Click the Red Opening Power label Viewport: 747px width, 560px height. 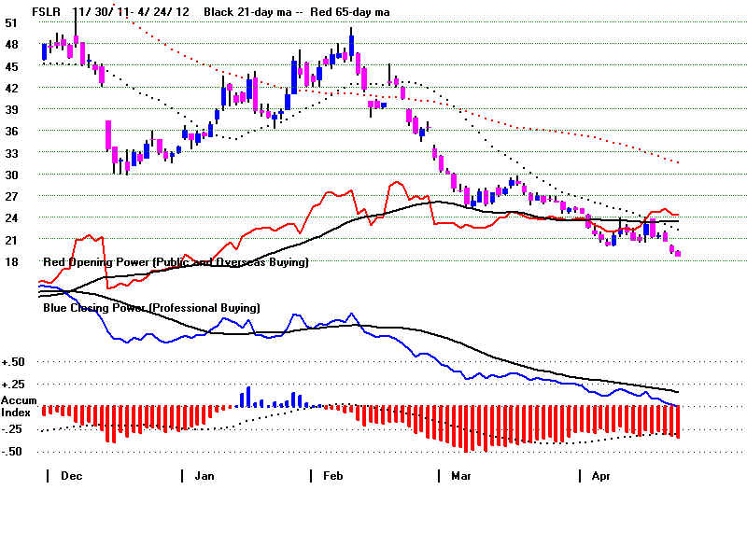tap(174, 263)
